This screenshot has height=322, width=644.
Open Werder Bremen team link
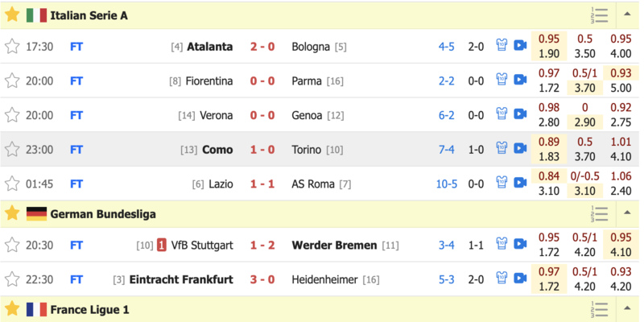(x=334, y=246)
